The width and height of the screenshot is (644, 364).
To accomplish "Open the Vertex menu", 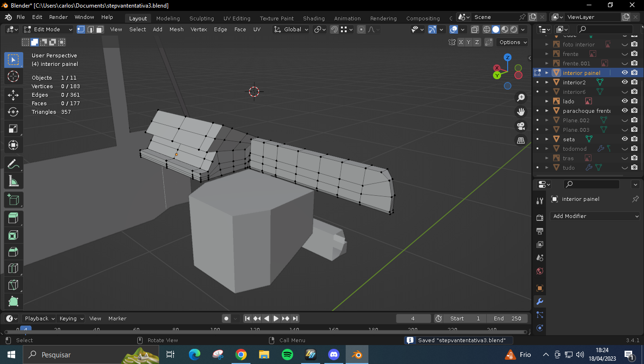I will pyautogui.click(x=199, y=29).
